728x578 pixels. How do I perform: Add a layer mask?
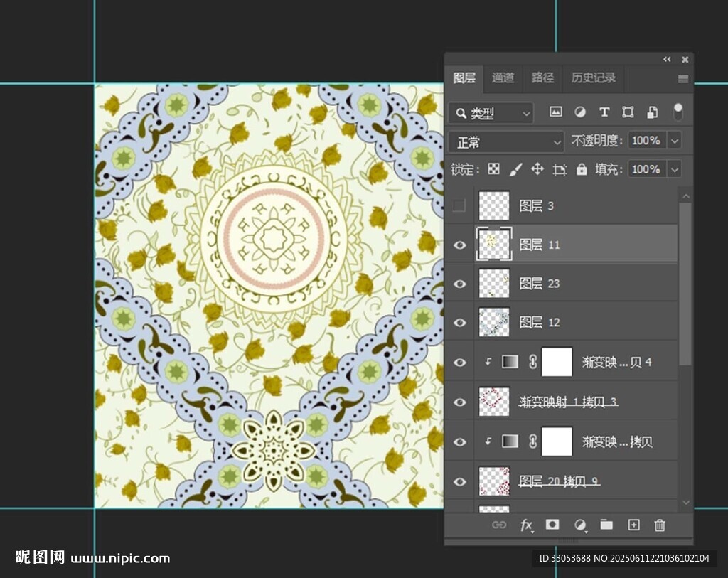tap(552, 525)
